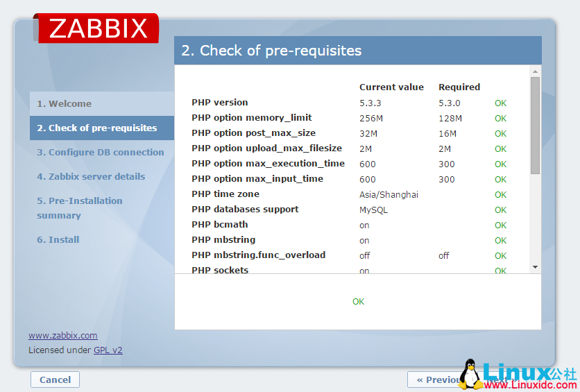Click OK status in PHP version row

[x=500, y=103]
